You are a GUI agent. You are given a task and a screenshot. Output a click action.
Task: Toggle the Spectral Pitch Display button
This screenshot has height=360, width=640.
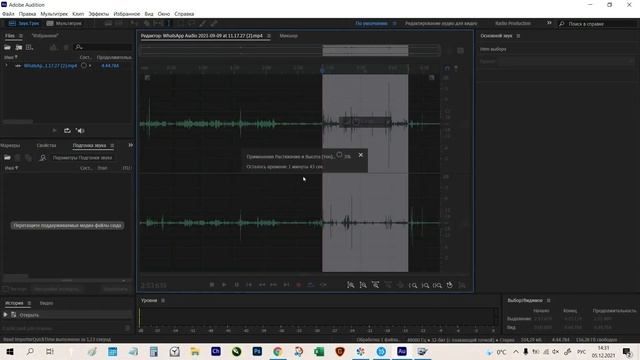[119, 24]
